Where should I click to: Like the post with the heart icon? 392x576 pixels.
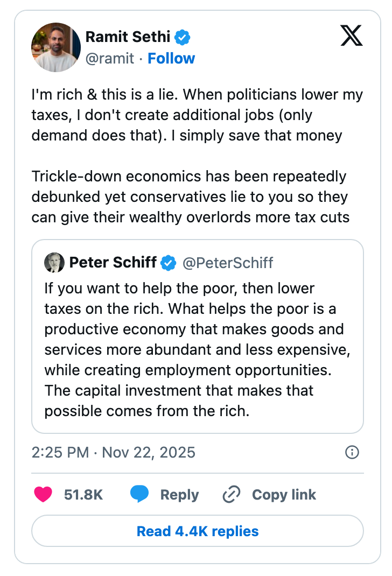[41, 494]
